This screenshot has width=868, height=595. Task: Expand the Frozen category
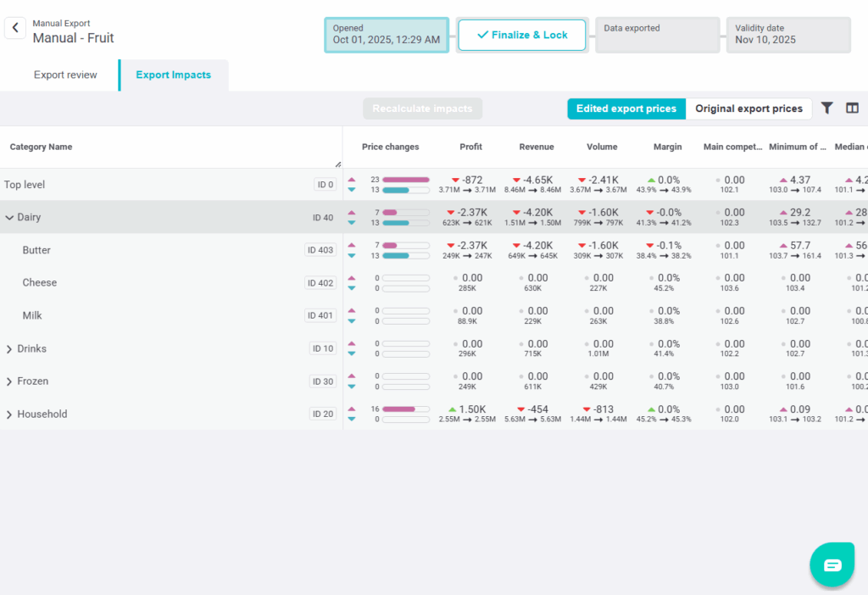9,382
